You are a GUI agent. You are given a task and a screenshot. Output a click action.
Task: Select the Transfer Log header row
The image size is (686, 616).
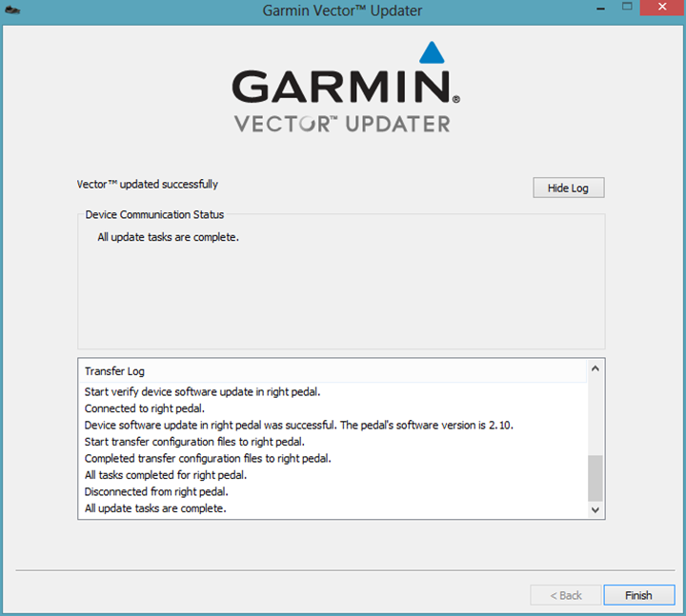[x=333, y=371]
